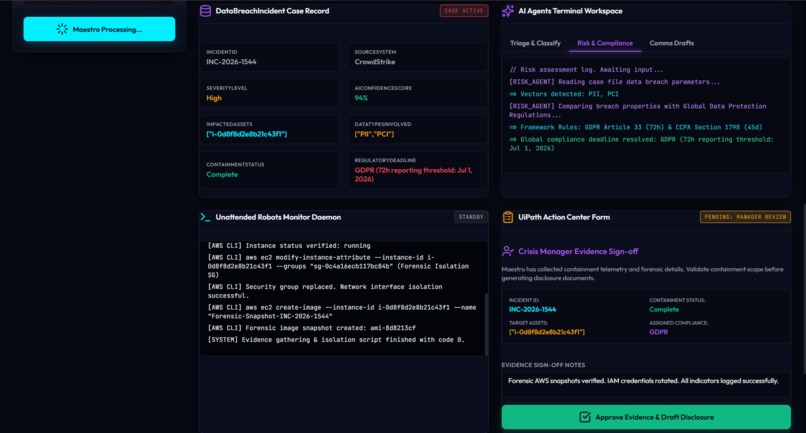806x433 pixels.
Task: Click the 'aws ec2 create-image' command line
Action: (342, 312)
